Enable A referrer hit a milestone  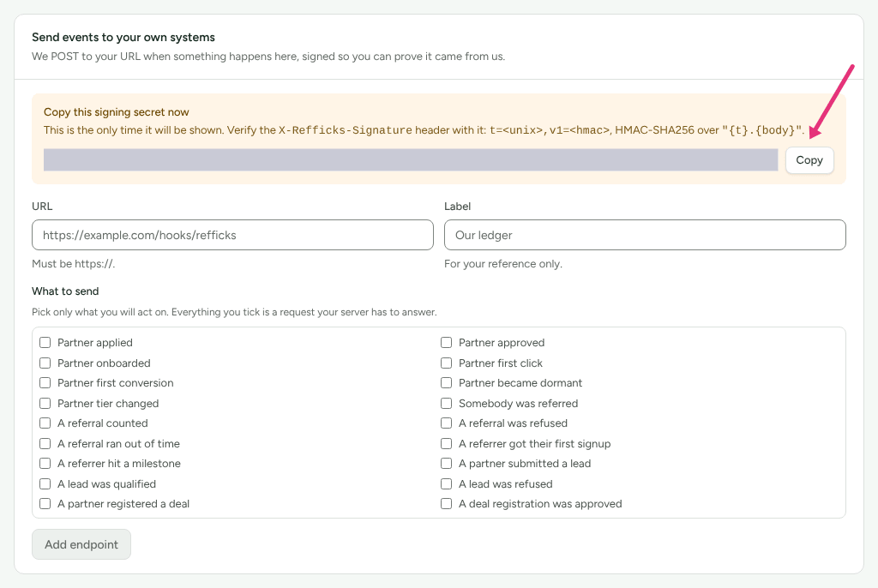(45, 463)
